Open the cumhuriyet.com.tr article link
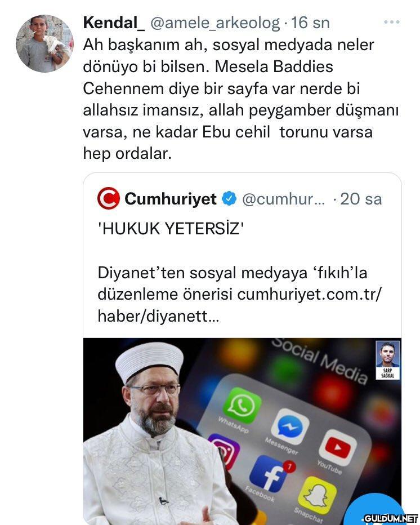 pos(239,305)
